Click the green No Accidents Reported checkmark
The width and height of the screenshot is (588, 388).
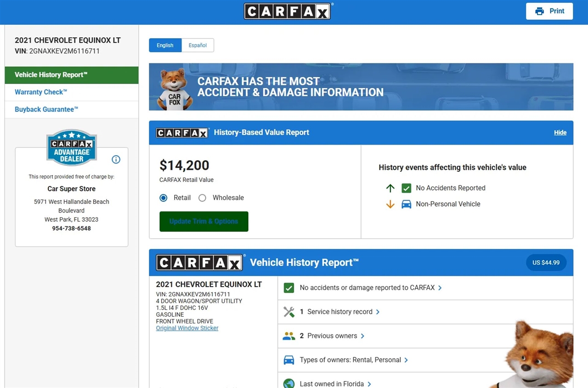coord(406,188)
